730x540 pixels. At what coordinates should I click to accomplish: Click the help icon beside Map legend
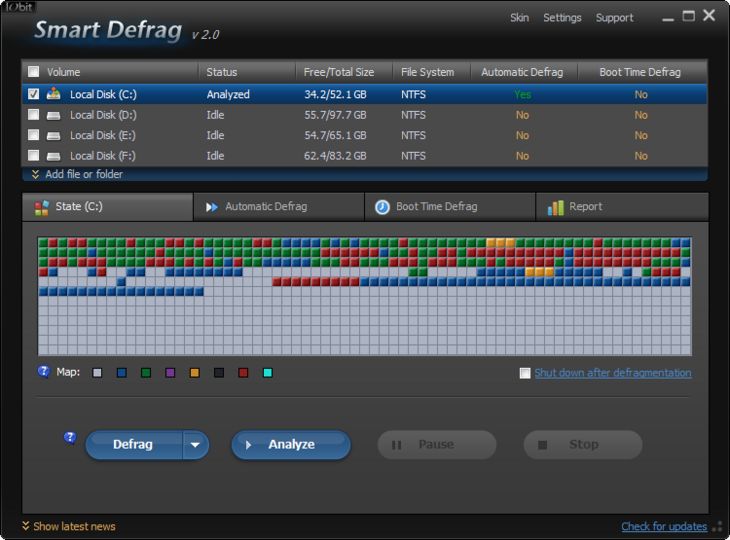(43, 371)
